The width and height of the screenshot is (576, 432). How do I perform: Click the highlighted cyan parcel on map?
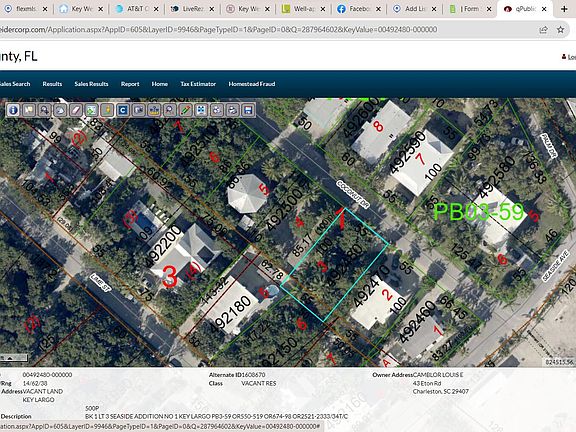[x=334, y=264]
